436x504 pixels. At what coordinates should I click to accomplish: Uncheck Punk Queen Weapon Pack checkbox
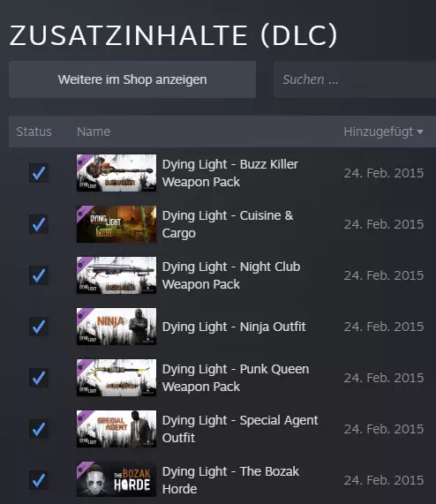[39, 378]
